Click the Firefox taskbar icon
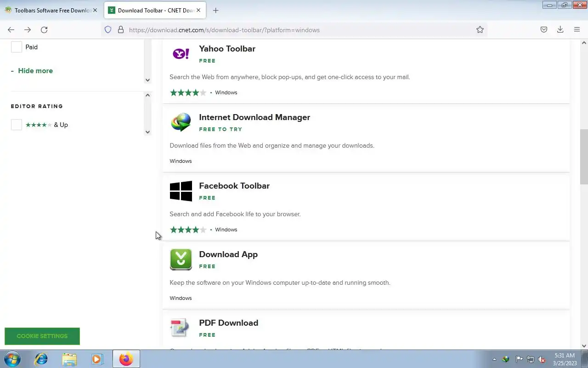The image size is (588, 368). click(126, 359)
